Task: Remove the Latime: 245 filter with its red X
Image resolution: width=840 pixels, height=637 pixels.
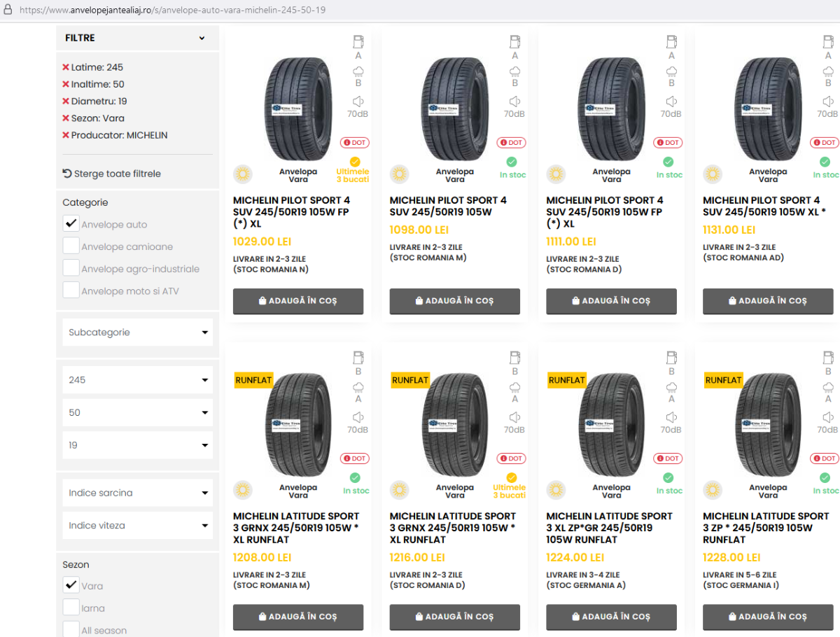Action: click(66, 67)
